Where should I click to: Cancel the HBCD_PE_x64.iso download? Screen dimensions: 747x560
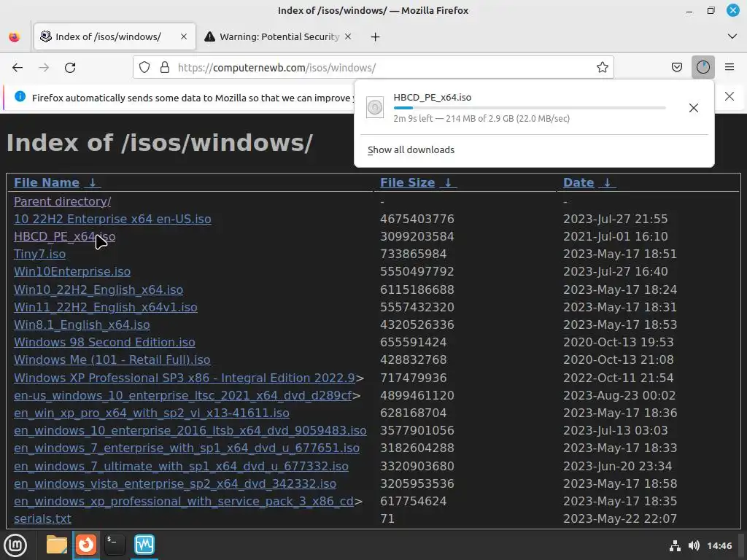694,108
